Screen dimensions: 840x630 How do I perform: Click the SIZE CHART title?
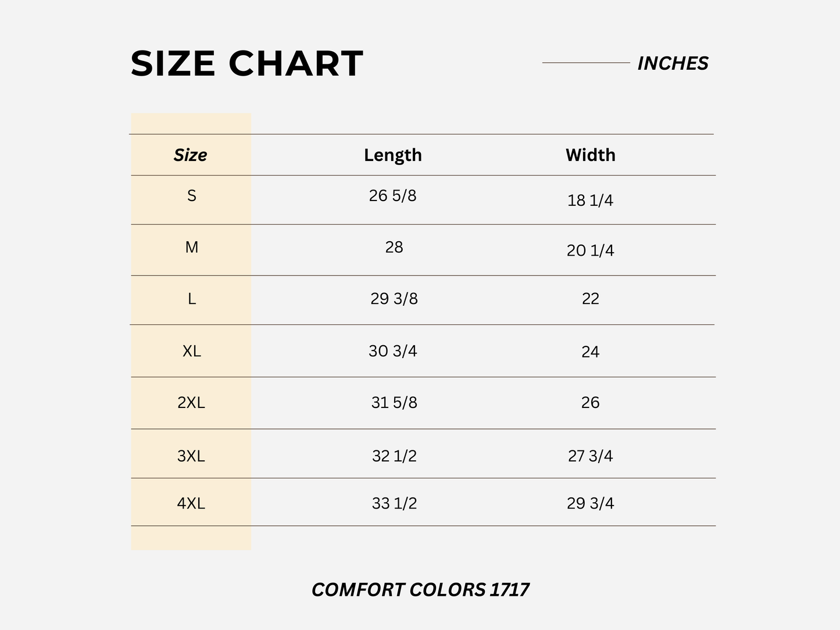[246, 63]
